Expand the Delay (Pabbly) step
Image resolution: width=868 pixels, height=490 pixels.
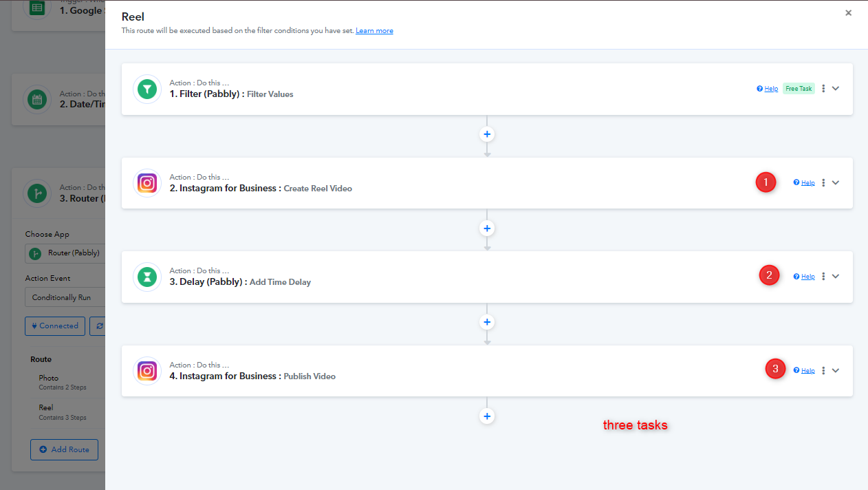pos(836,277)
